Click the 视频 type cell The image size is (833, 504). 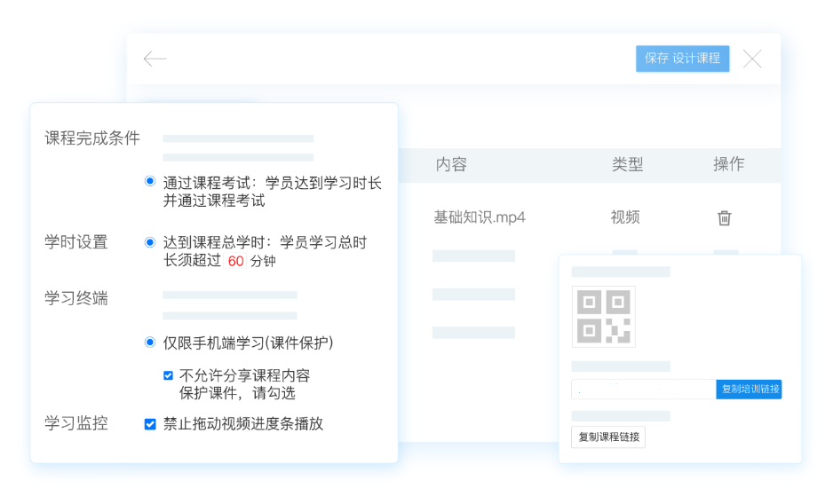(625, 217)
